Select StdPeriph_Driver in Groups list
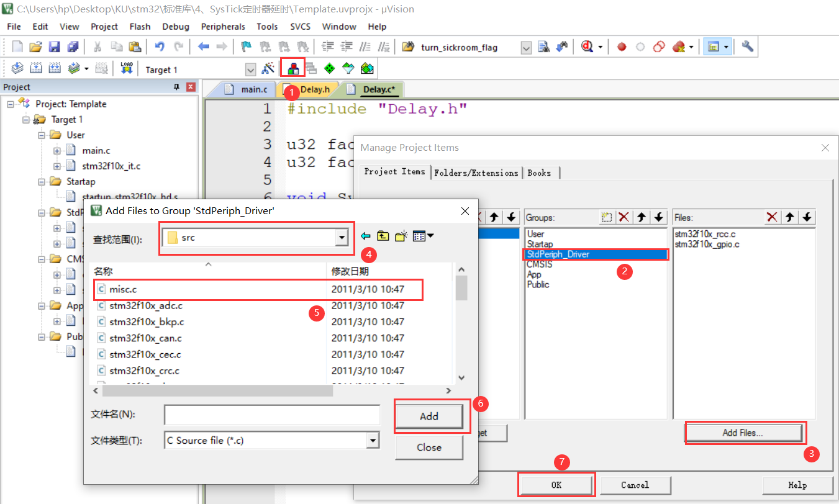The height and width of the screenshot is (504, 839). pos(596,254)
